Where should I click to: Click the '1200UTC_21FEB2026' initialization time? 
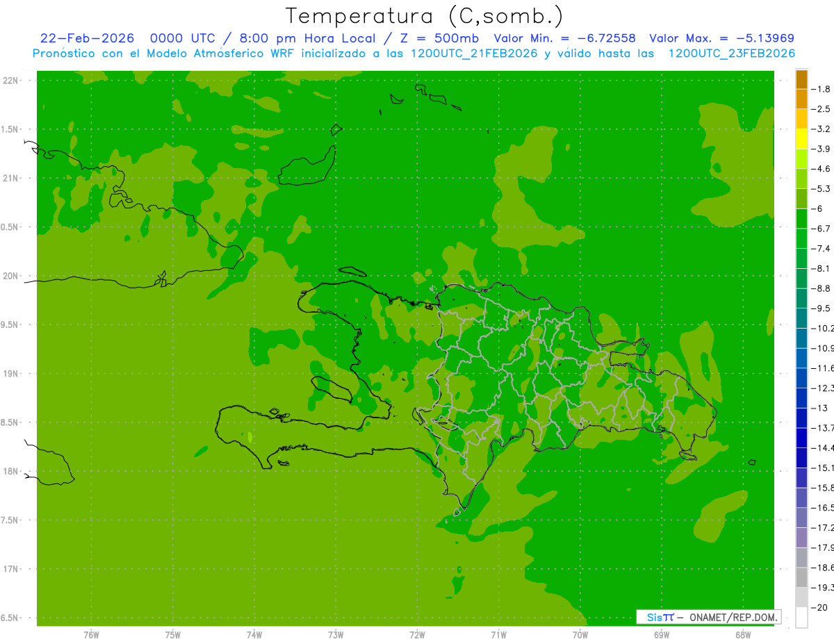[474, 53]
